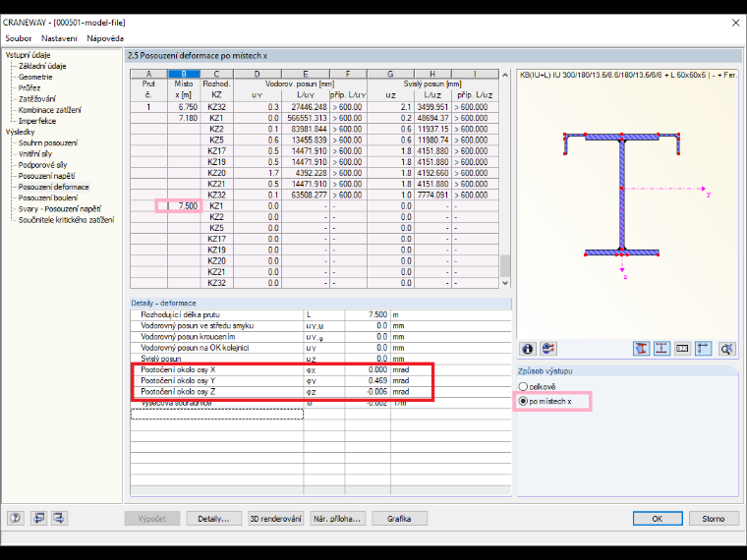Open 'Součinitele kritického zatížení' results

67,219
